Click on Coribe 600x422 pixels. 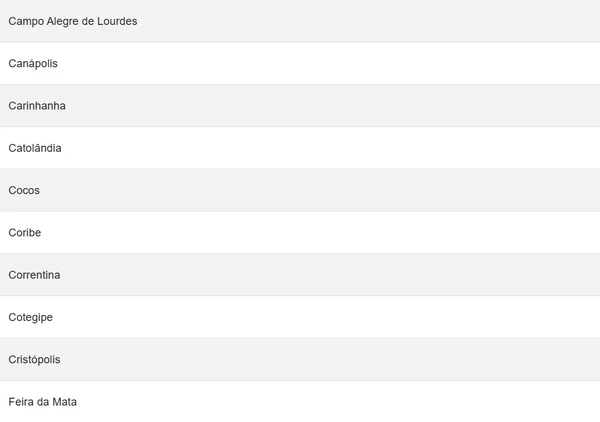[x=25, y=233]
